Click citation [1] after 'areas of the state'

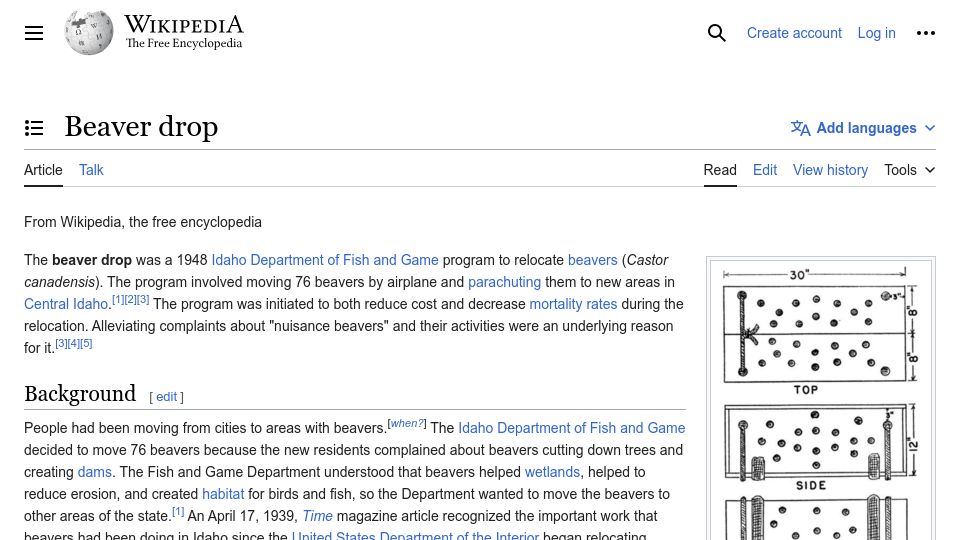(x=178, y=511)
